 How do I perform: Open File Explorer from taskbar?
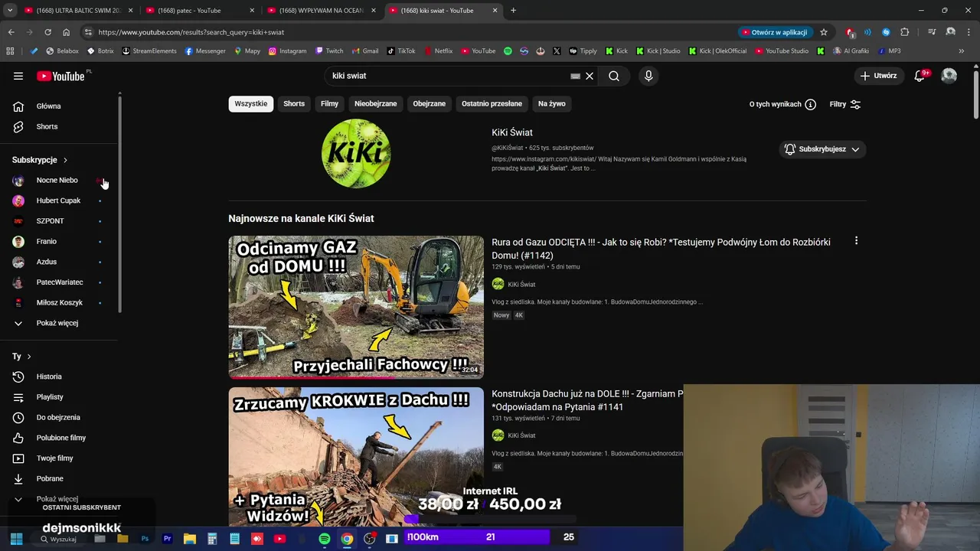(x=190, y=538)
